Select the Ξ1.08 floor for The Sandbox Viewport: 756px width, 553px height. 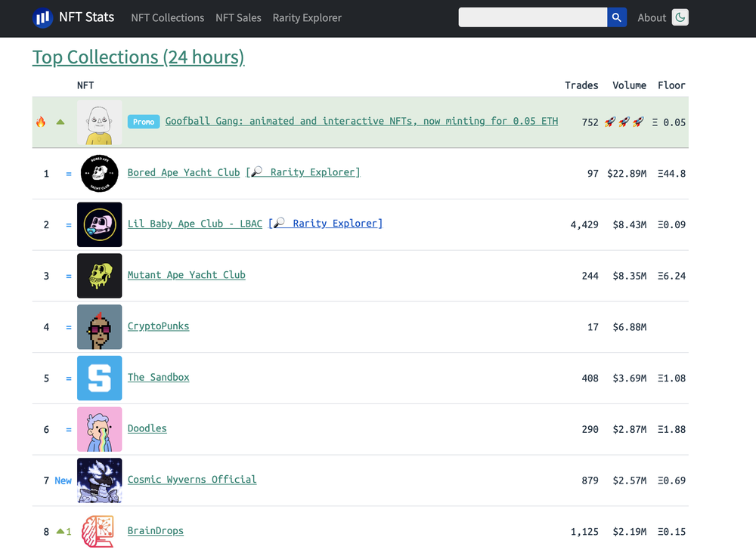click(671, 378)
